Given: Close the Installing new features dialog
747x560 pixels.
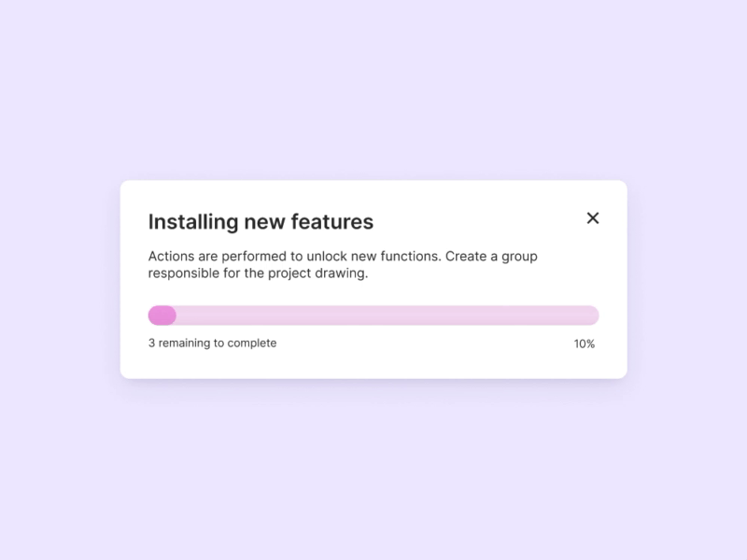Looking at the screenshot, I should pos(593,218).
